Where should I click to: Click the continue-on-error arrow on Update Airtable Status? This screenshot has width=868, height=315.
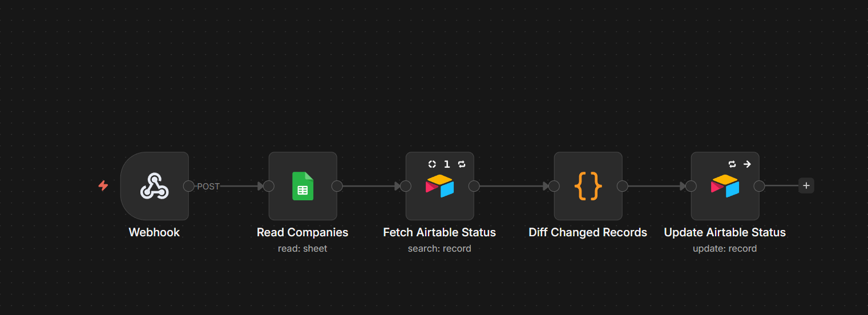[747, 164]
